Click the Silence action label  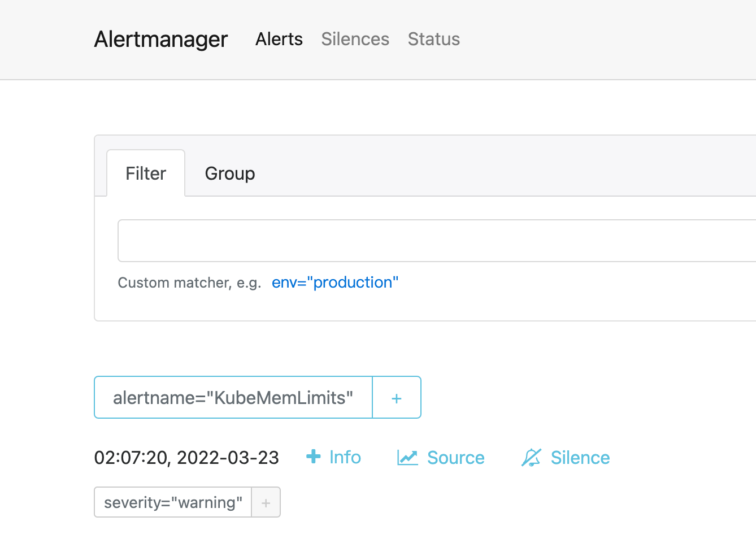pyautogui.click(x=580, y=457)
